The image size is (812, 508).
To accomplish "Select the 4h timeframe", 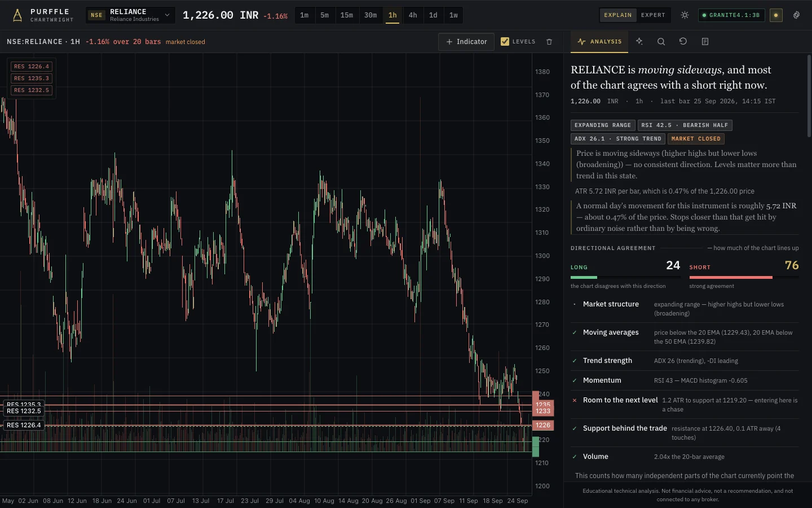I will (x=413, y=15).
